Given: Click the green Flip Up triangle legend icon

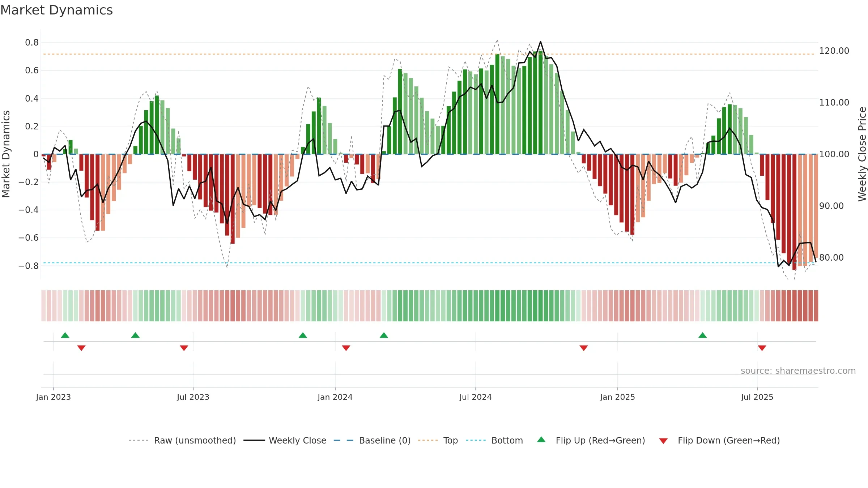Looking at the screenshot, I should pos(541,440).
